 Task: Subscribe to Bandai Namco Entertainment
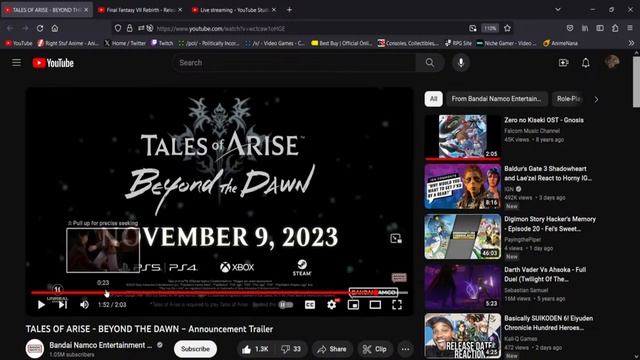click(195, 349)
